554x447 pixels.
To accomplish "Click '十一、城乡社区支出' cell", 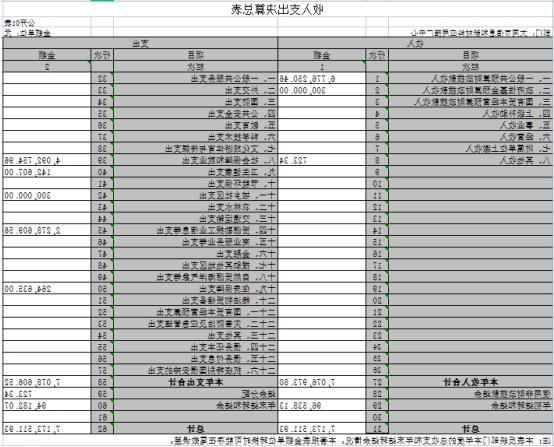I will (196, 195).
